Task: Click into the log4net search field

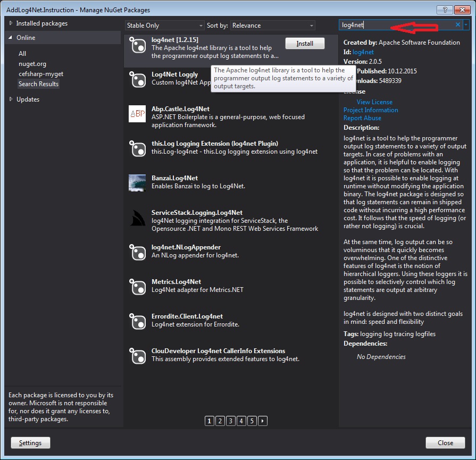Action: point(396,25)
